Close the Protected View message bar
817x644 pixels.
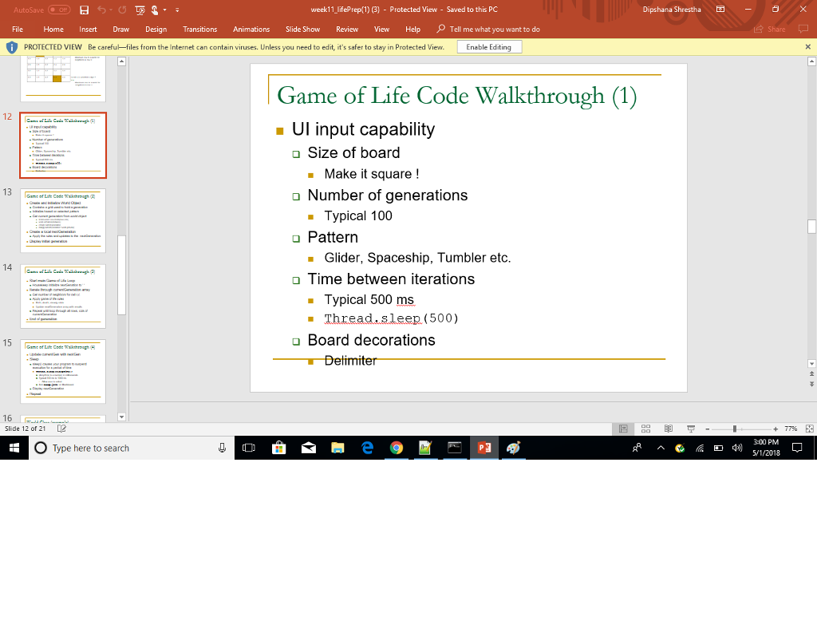tap(807, 47)
